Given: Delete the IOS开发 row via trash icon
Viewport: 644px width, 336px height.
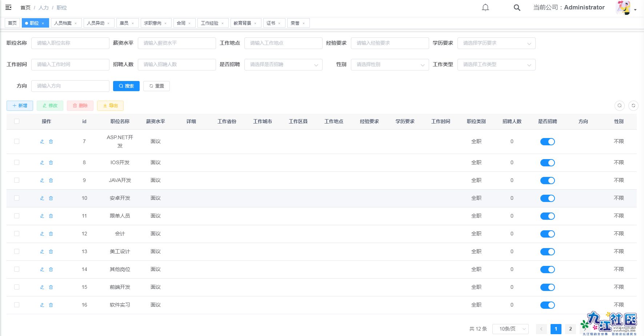Looking at the screenshot, I should coord(51,163).
